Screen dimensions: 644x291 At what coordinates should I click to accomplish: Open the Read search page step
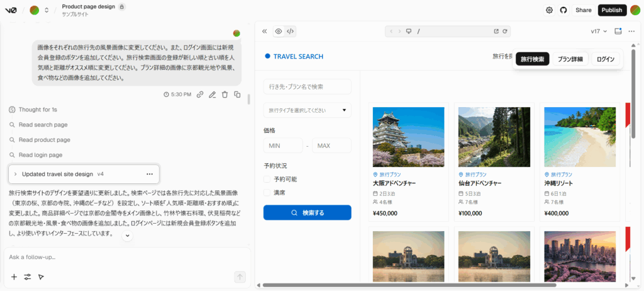[43, 125]
